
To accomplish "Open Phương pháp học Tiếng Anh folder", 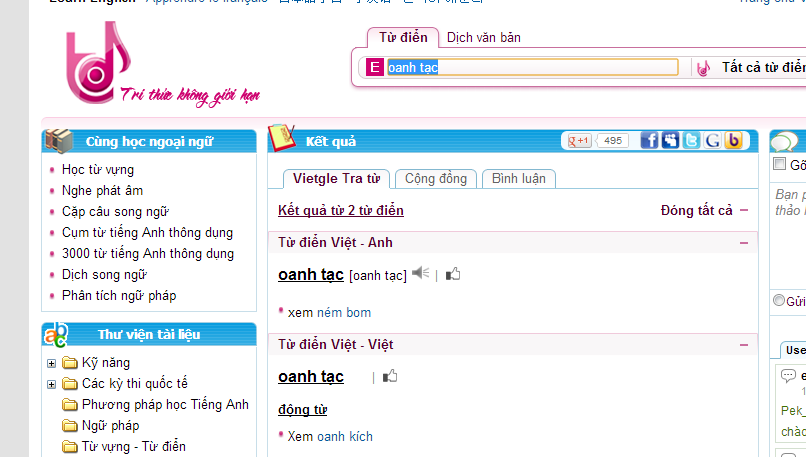I will point(165,405).
